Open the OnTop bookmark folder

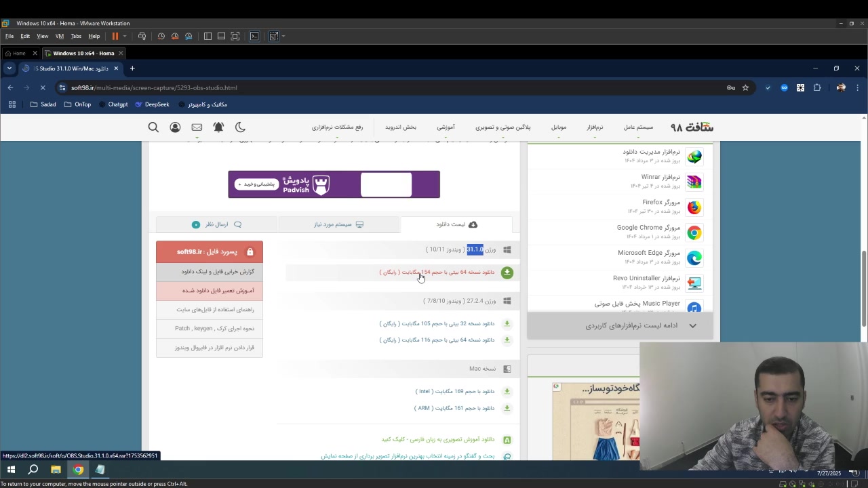(x=77, y=104)
